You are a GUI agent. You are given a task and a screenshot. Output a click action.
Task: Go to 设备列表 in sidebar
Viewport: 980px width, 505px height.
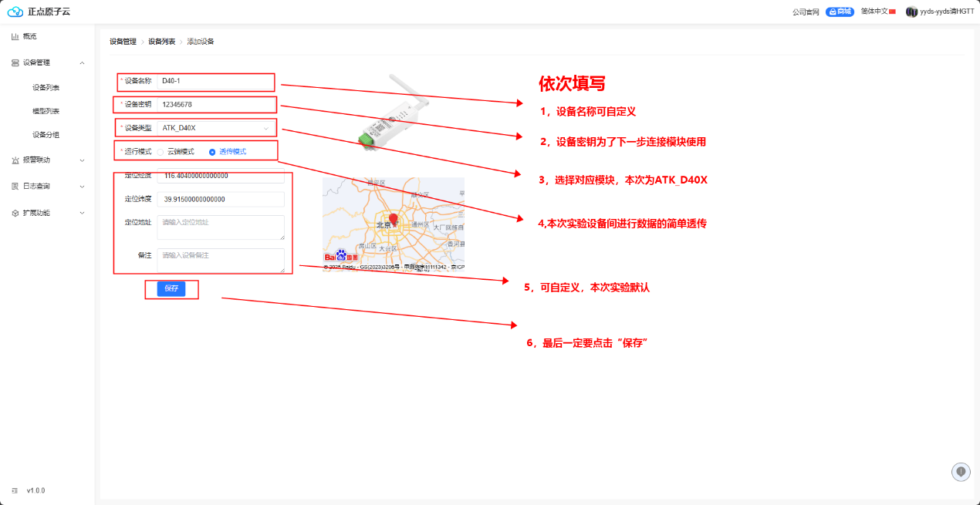pyautogui.click(x=46, y=88)
